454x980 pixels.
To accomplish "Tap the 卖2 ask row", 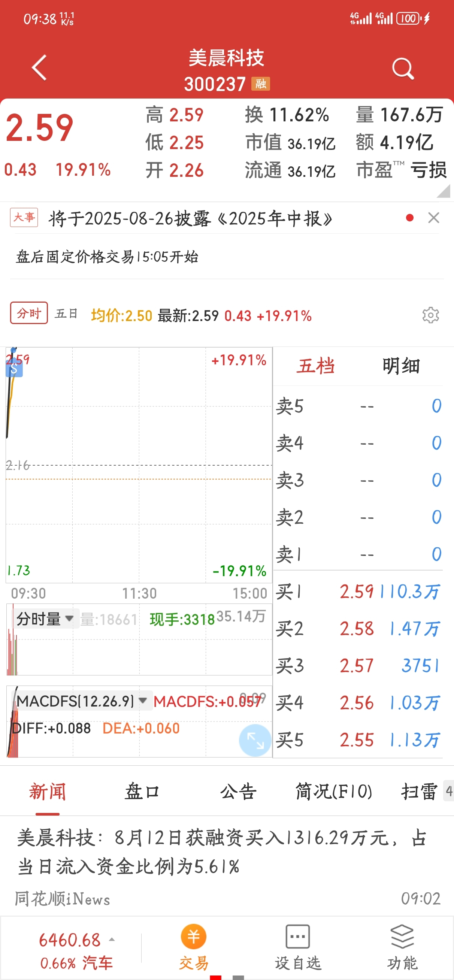I will pos(358,517).
